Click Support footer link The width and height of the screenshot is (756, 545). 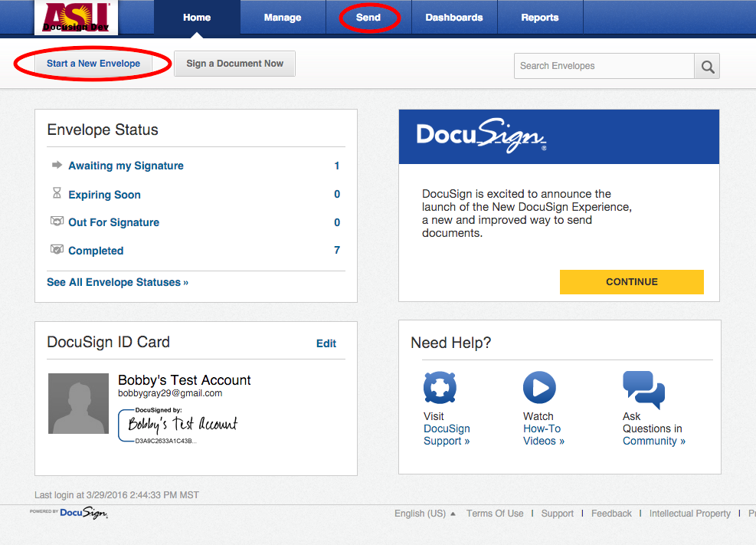[x=558, y=513]
